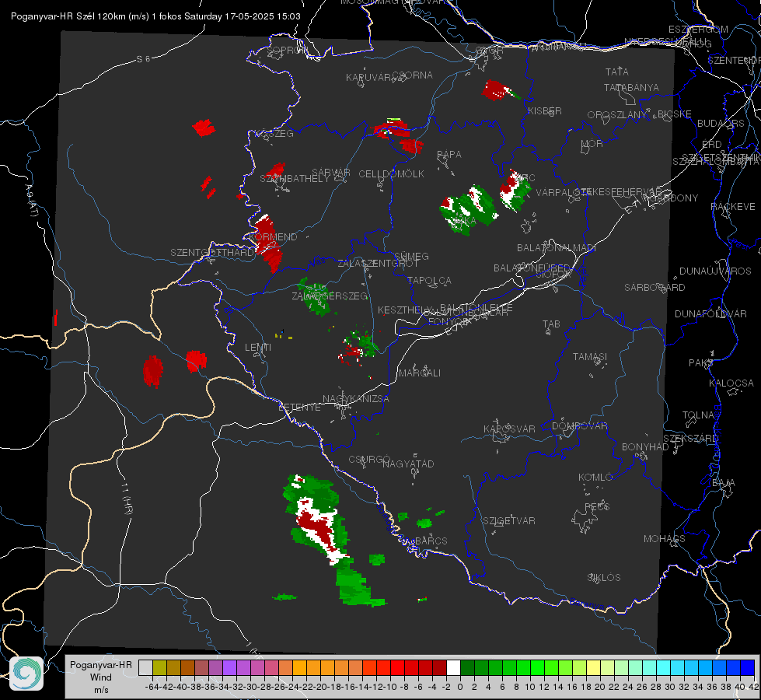Click the swirl logo icon beside the legend
Image resolution: width=761 pixels, height=700 pixels.
[26, 674]
